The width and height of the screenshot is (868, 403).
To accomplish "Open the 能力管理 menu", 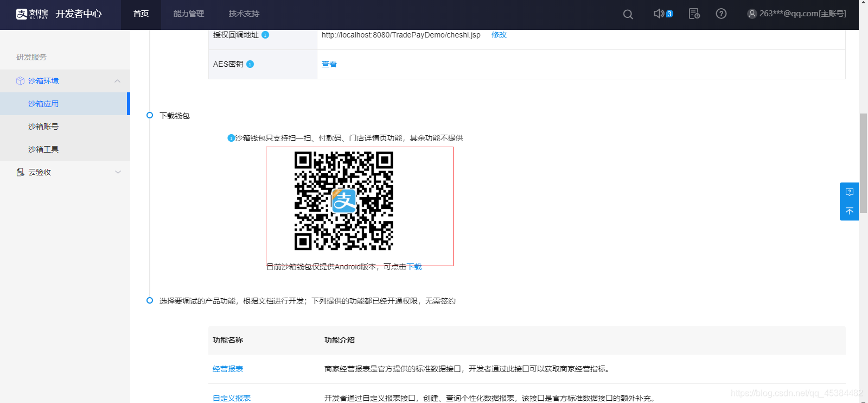I will [189, 14].
